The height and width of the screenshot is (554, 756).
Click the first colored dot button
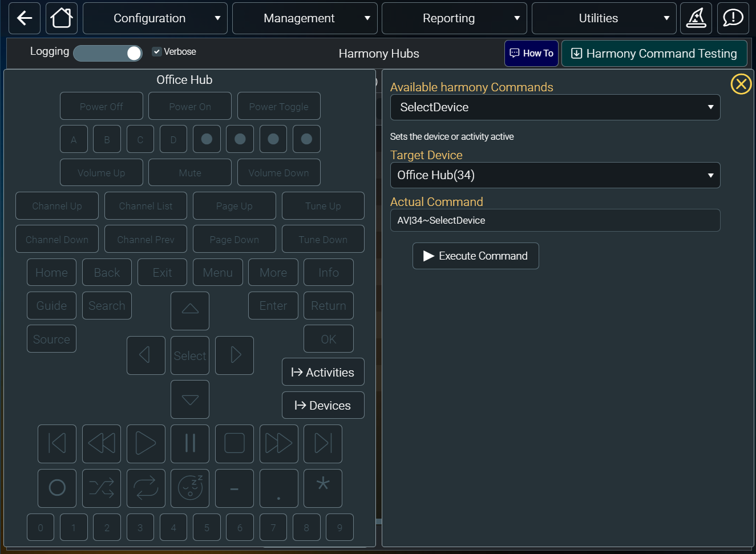207,139
